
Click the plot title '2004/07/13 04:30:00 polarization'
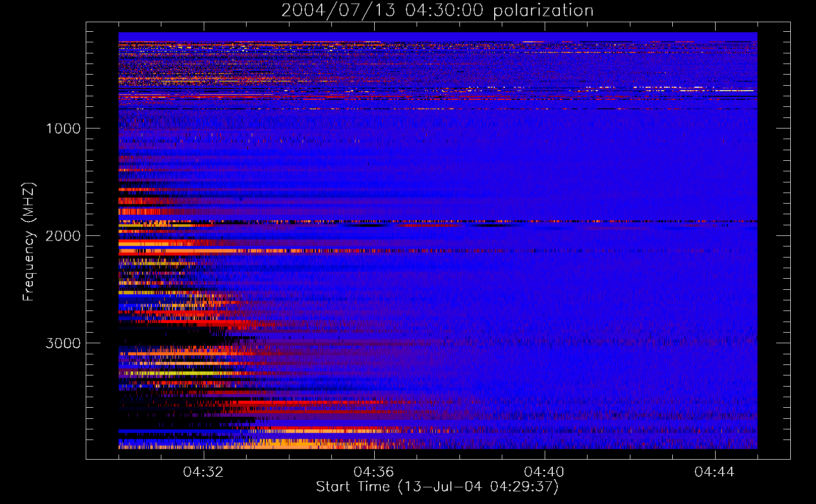tap(437, 11)
